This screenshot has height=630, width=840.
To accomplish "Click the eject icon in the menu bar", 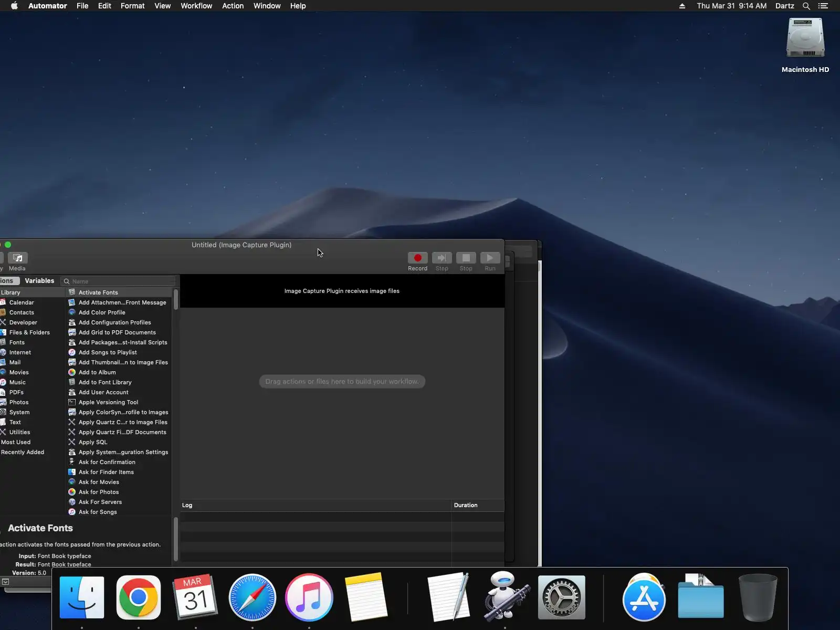I will click(x=682, y=6).
